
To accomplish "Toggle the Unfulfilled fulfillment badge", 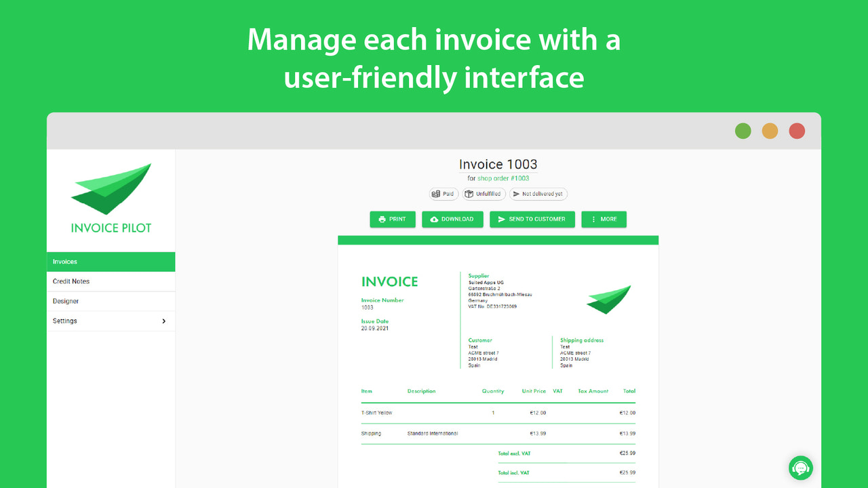I will 484,194.
